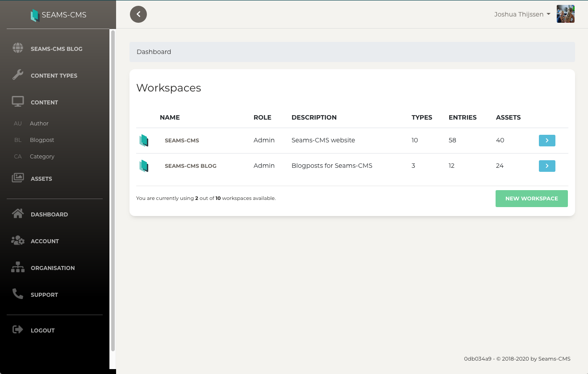Select Blogpost in the sidebar
588x374 pixels.
[x=42, y=140]
